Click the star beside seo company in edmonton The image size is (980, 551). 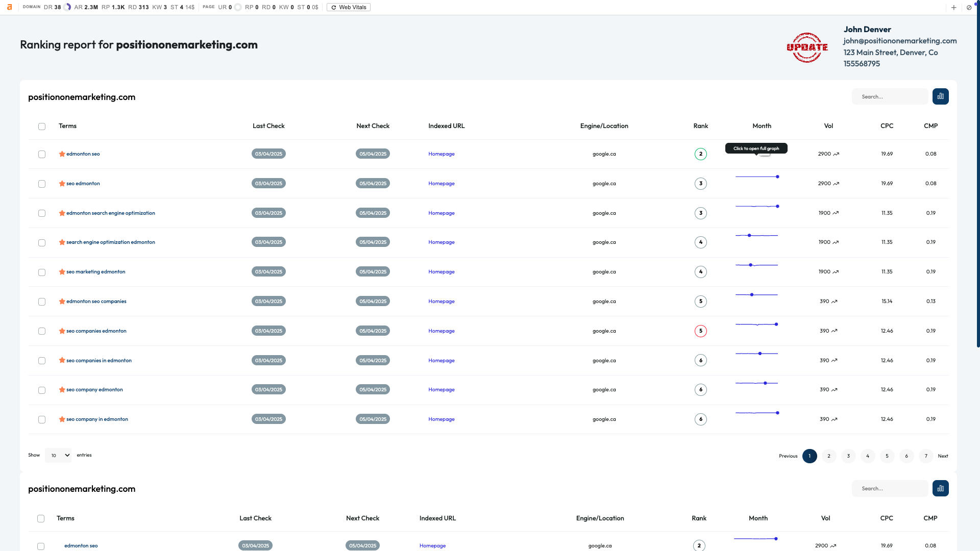(62, 419)
